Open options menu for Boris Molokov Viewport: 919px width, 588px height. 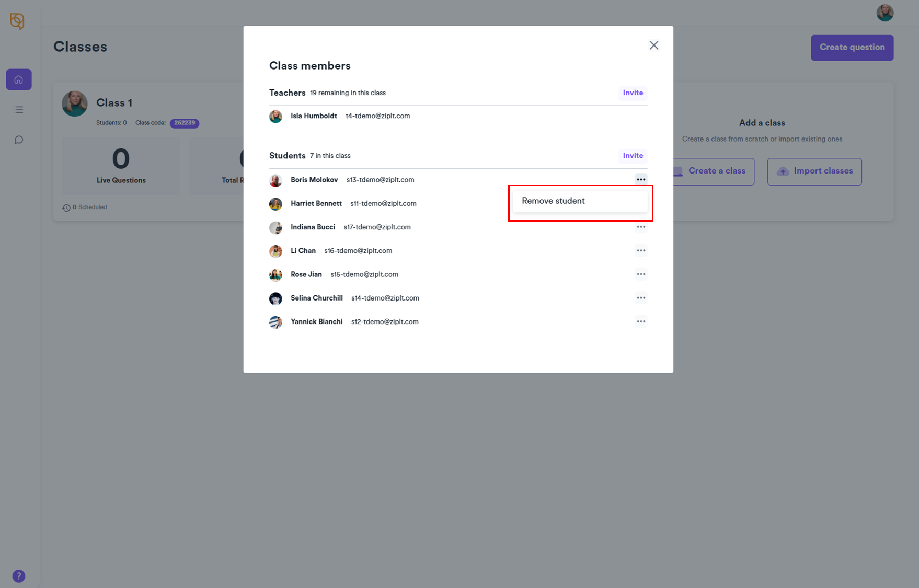641,180
